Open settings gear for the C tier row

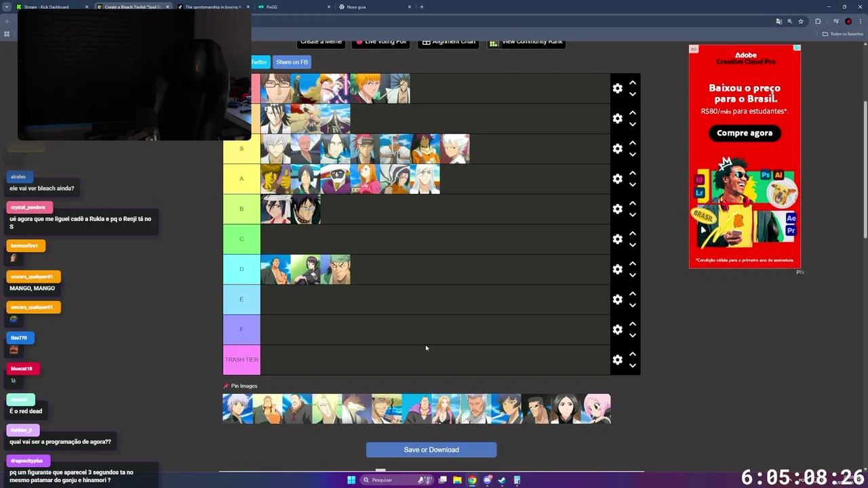point(617,239)
